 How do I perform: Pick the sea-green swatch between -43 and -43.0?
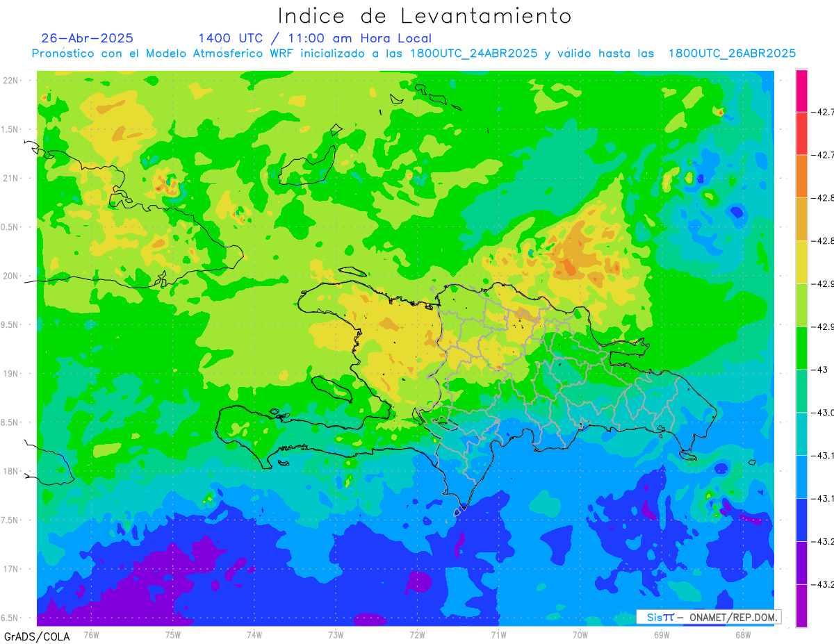point(801,391)
